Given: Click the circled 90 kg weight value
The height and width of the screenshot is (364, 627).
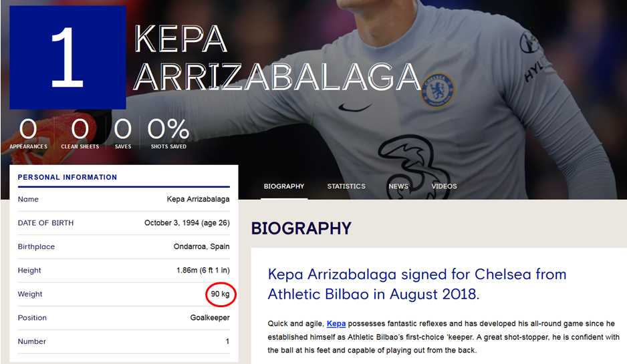Looking at the screenshot, I should click(x=221, y=294).
